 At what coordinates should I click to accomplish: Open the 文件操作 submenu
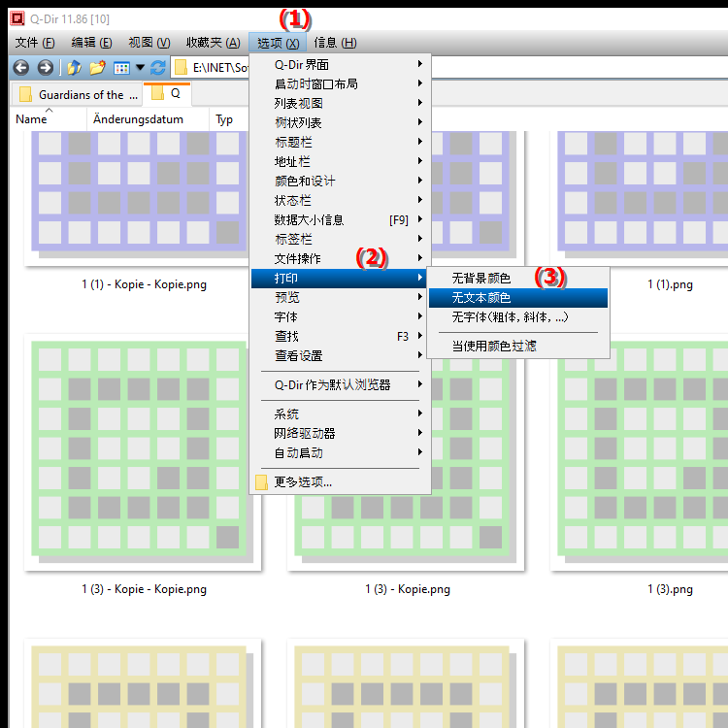click(341, 258)
